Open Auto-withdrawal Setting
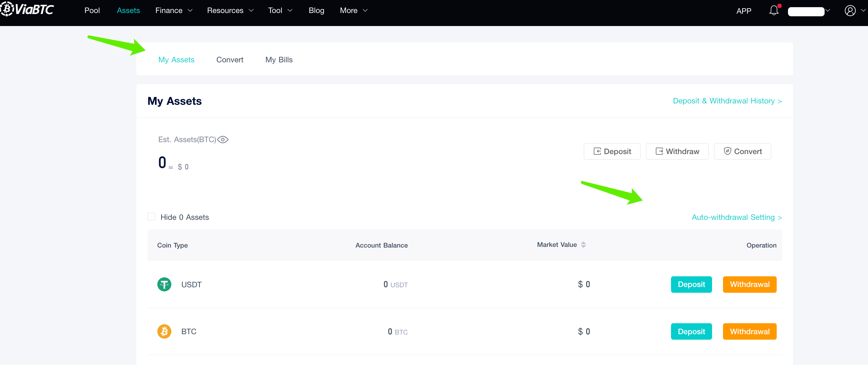The image size is (868, 365). pyautogui.click(x=736, y=217)
